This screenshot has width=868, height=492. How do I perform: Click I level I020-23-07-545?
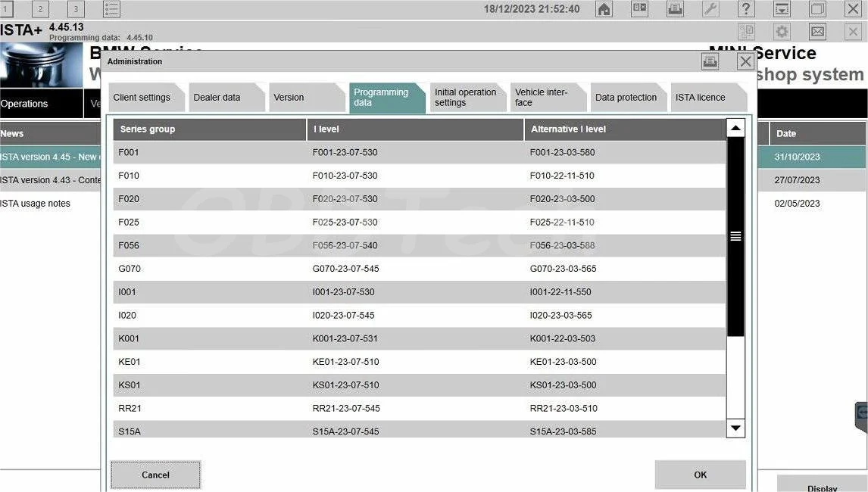click(x=343, y=315)
